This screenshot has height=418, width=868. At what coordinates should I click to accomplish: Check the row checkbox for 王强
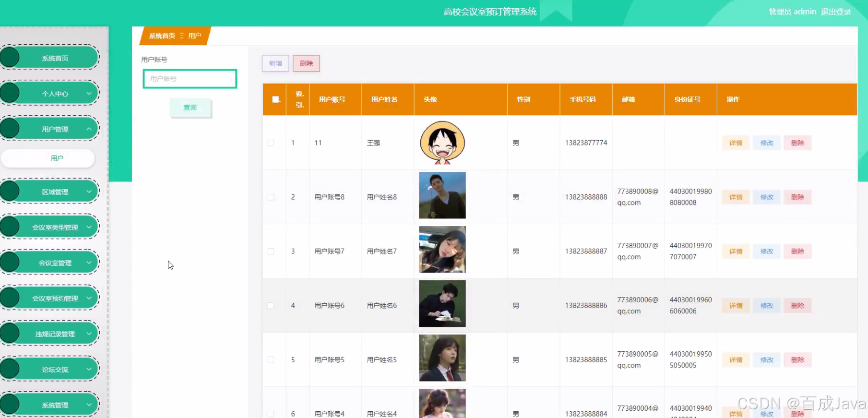click(271, 143)
